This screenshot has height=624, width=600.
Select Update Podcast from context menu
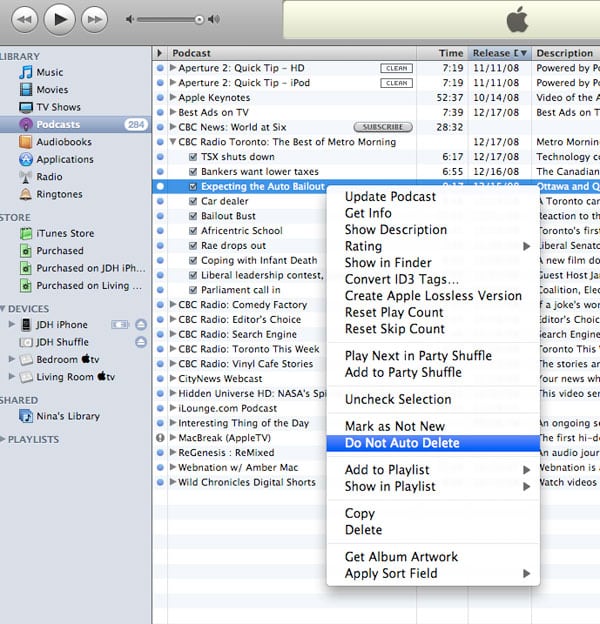point(390,197)
